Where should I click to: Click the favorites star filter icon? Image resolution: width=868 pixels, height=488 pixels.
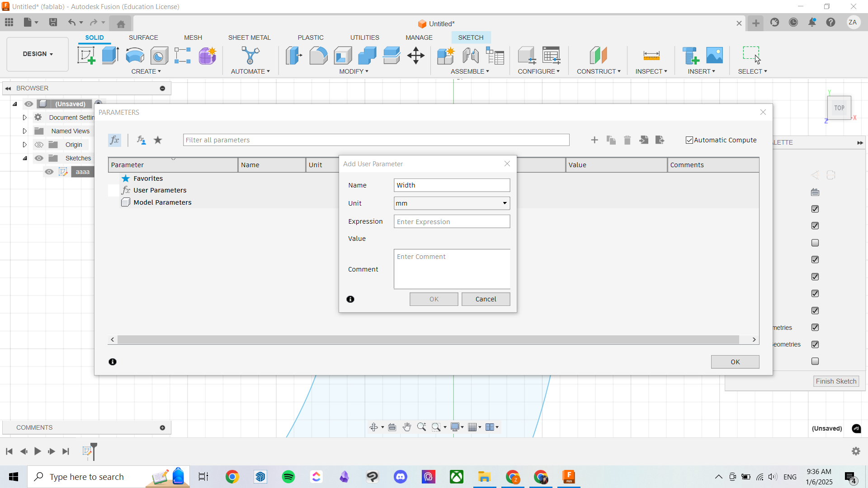click(x=158, y=140)
